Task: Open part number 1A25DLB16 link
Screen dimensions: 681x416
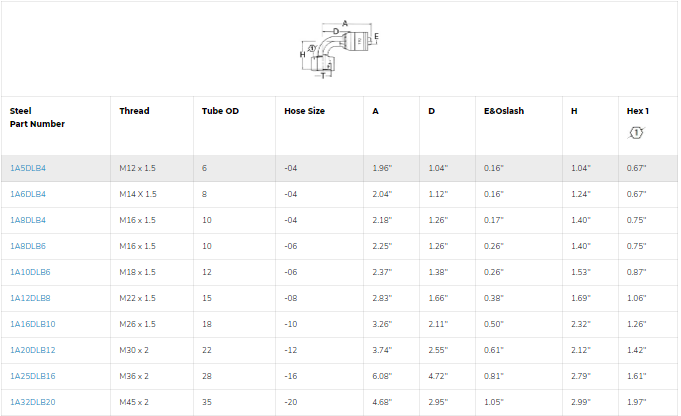Action: click(x=33, y=376)
